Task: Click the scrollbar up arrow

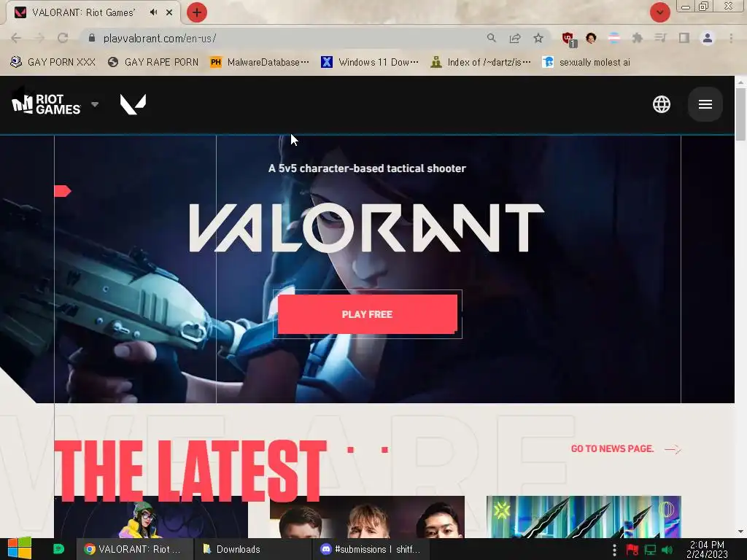Action: click(740, 82)
